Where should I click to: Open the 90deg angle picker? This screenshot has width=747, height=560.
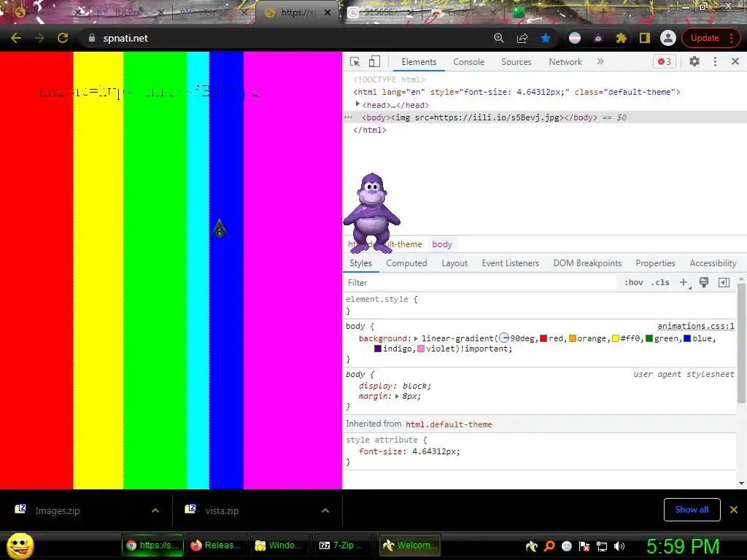point(504,338)
